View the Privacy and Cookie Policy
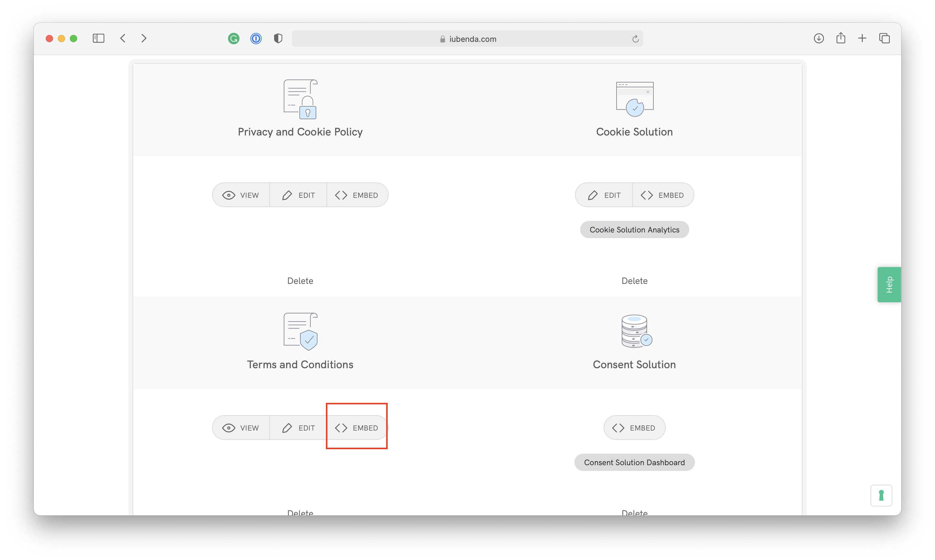 coord(241,195)
